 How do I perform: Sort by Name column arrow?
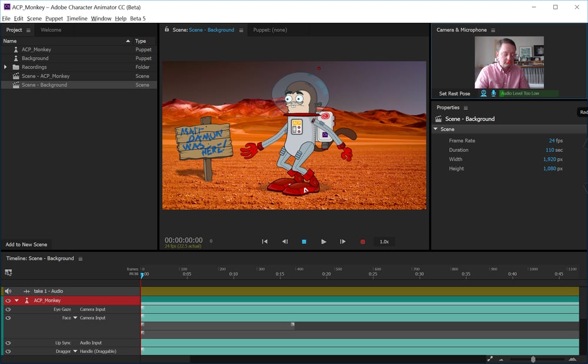[x=128, y=41]
